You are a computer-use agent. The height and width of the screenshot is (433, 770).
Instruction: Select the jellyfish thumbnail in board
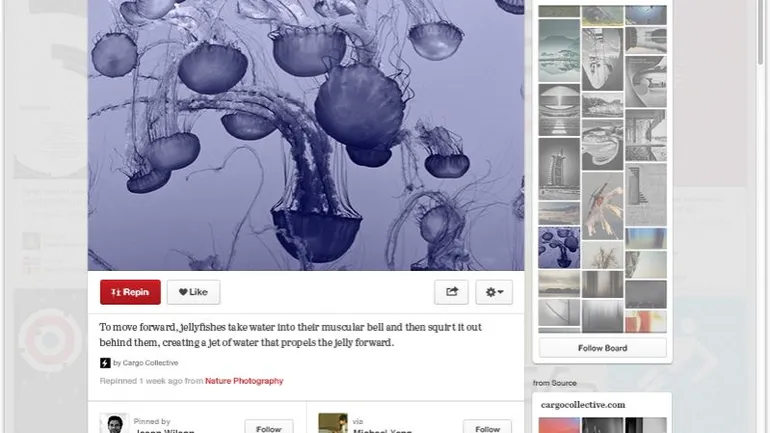(559, 247)
